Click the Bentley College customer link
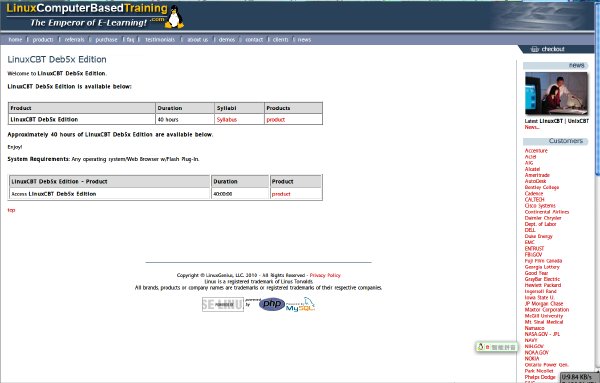Image resolution: width=600 pixels, height=383 pixels. (x=542, y=187)
